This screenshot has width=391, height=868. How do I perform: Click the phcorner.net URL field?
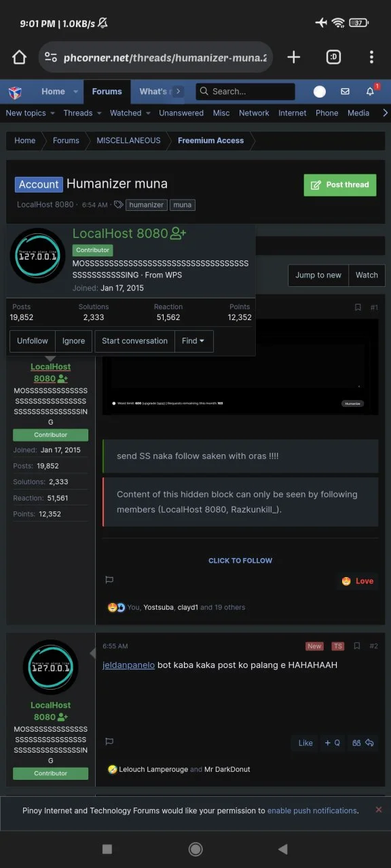tap(156, 58)
